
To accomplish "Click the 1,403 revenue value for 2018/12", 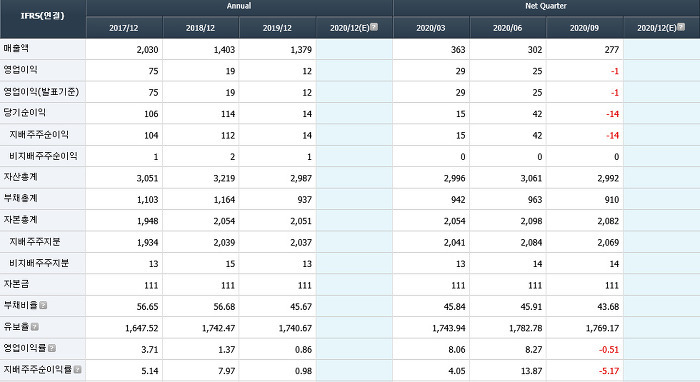I will [x=224, y=50].
